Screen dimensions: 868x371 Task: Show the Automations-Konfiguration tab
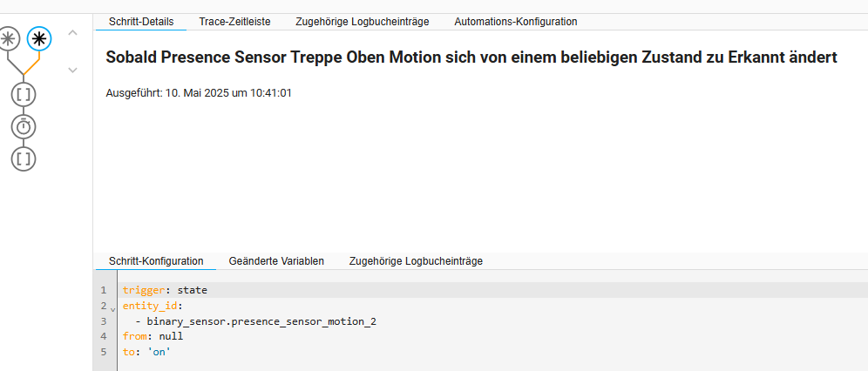515,22
